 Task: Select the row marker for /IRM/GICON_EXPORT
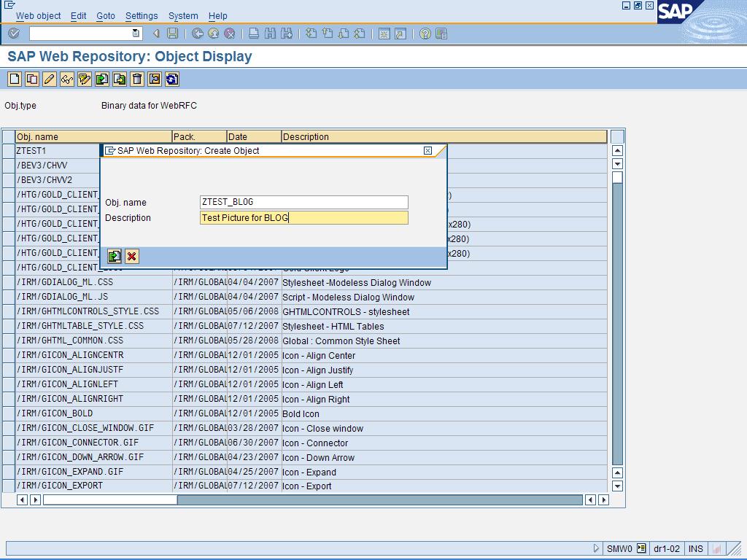[9, 486]
